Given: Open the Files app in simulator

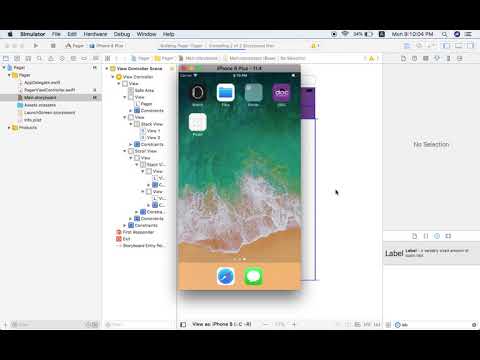Looking at the screenshot, I should tap(226, 92).
